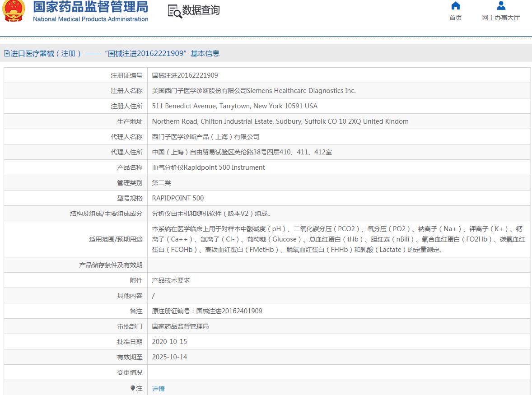Image resolution: width=532 pixels, height=395 pixels.
Task: Click the 数据查询 search icon
Action: coord(175,11)
